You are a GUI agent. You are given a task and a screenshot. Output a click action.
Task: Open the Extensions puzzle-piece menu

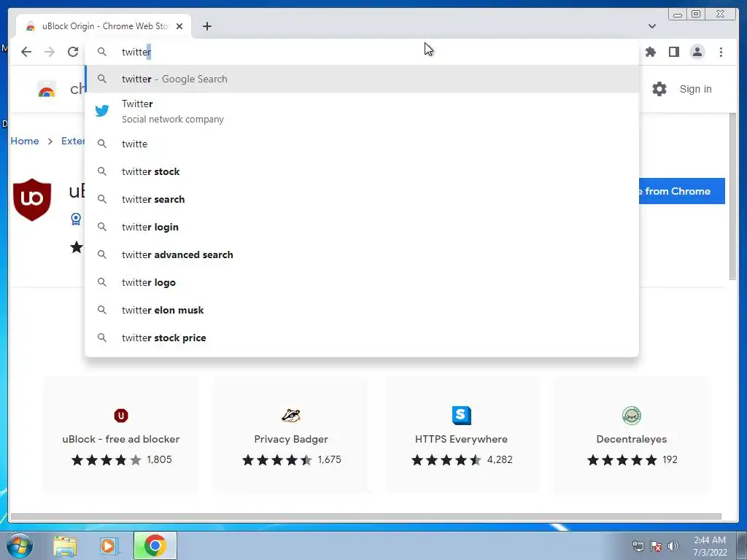(650, 52)
